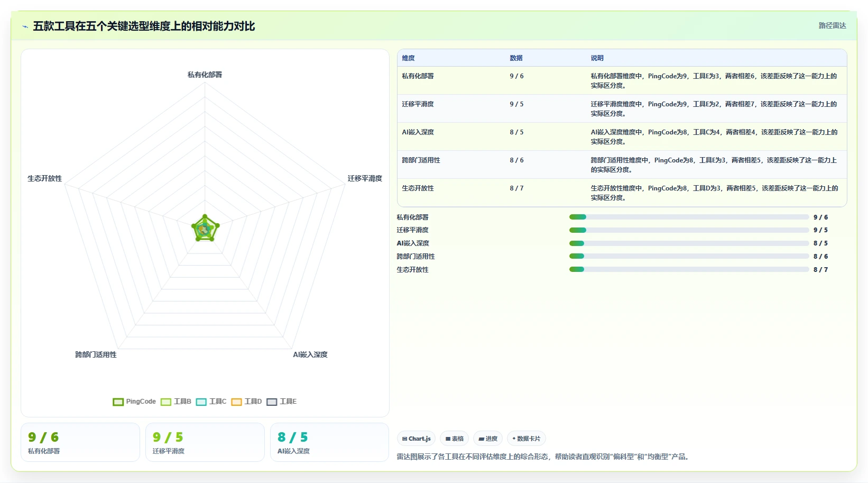Click the 私有化部署 label in the progress list

[412, 217]
